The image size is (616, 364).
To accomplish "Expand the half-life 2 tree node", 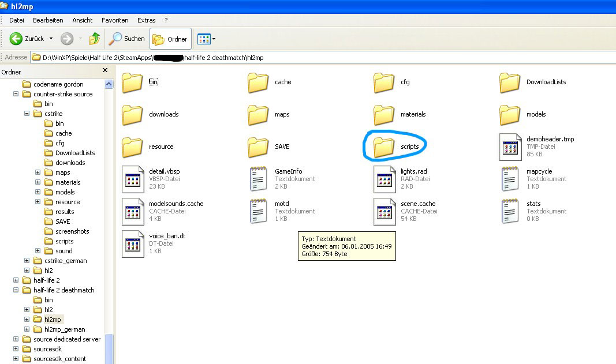I will (16, 280).
